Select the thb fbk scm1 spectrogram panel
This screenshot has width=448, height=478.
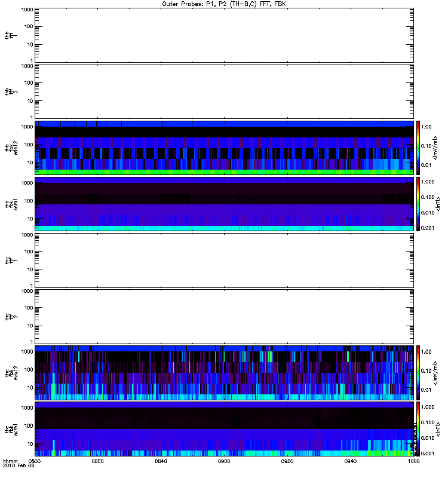(x=224, y=204)
